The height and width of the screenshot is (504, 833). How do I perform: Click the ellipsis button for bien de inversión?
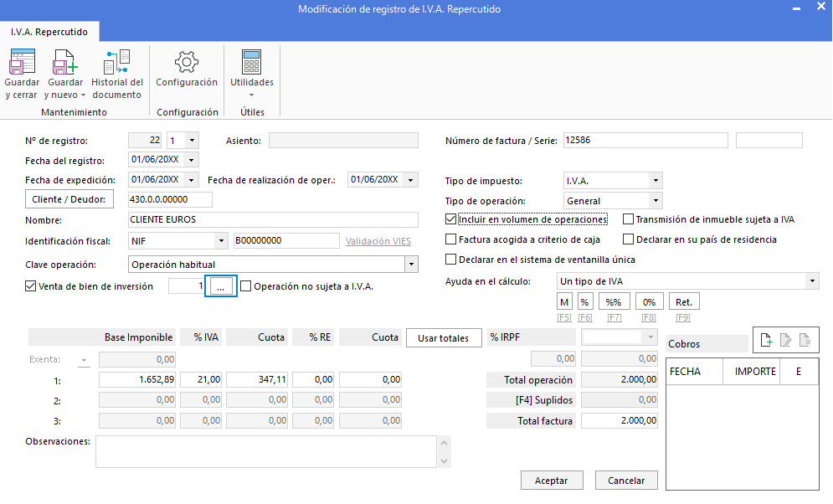coord(221,286)
